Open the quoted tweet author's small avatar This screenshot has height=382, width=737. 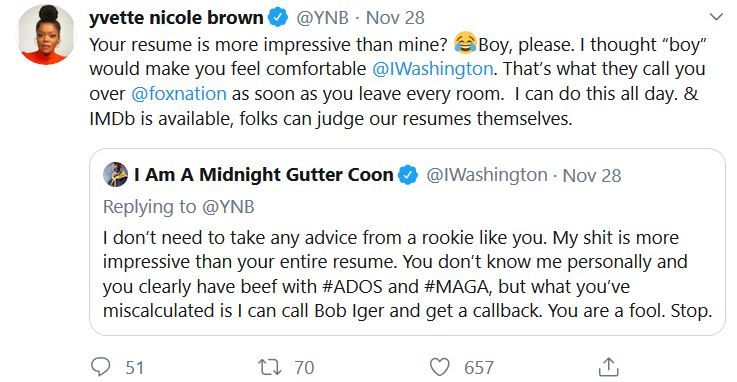point(115,175)
